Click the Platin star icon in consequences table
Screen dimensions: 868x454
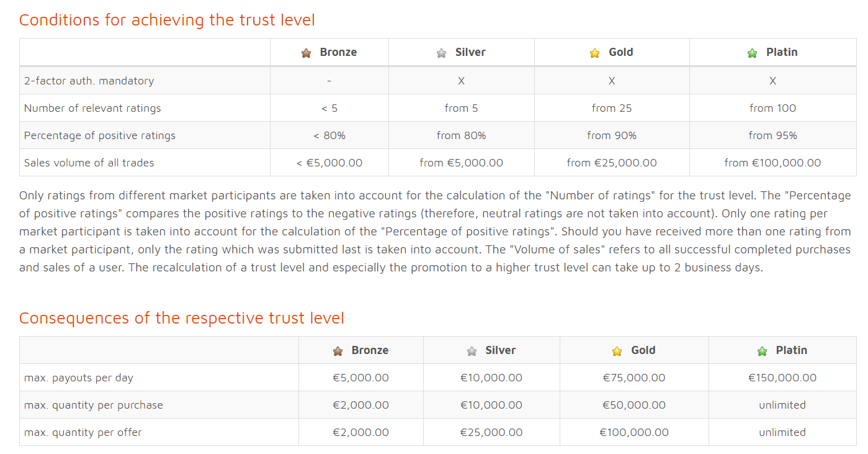tap(762, 352)
